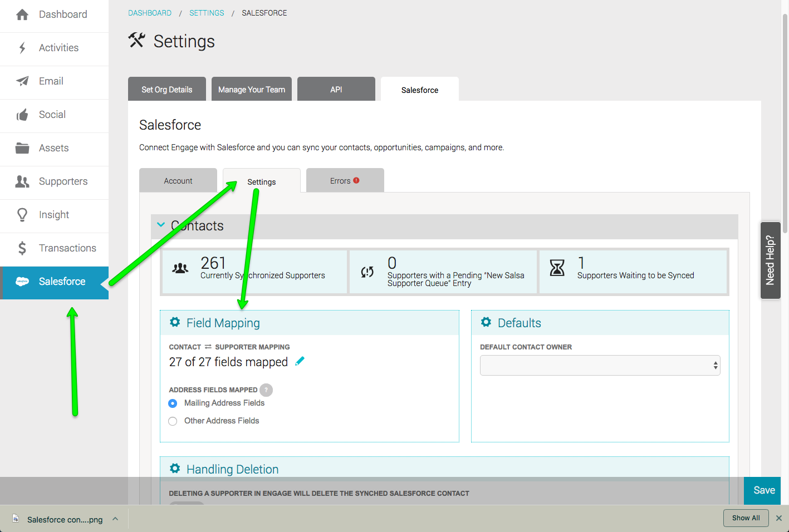Collapse the Contacts section chevron
The height and width of the screenshot is (532, 789).
tap(161, 225)
